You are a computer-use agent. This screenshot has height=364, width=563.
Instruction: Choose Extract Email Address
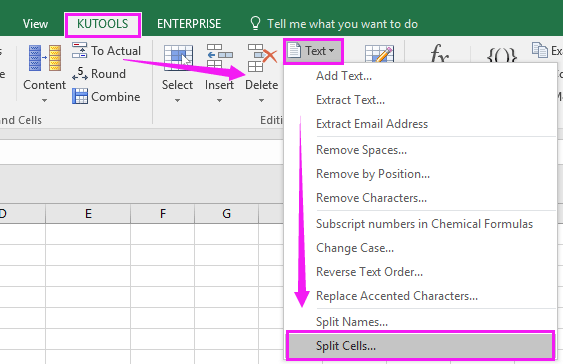pos(419,124)
